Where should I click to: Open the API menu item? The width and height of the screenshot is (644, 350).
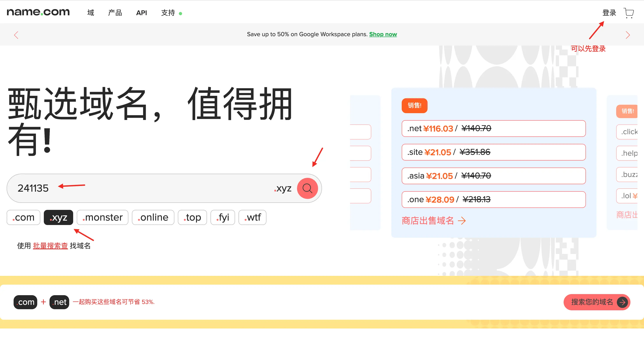[x=142, y=13]
